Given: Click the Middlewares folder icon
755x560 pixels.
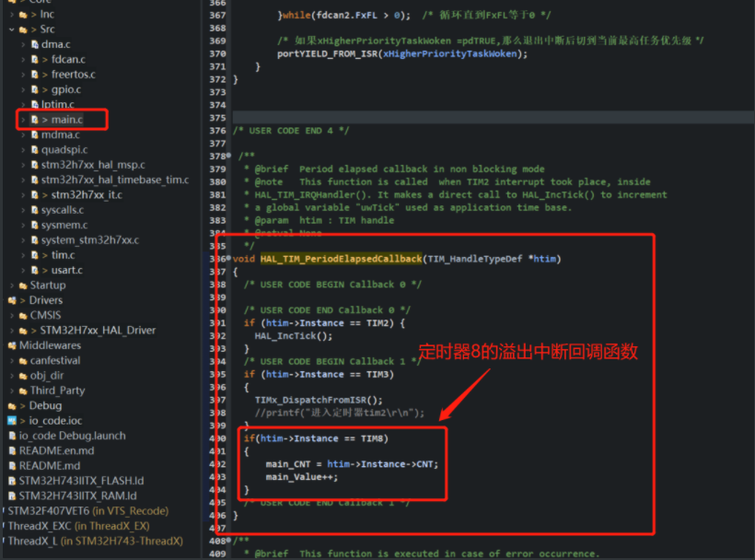Looking at the screenshot, I should point(12,345).
